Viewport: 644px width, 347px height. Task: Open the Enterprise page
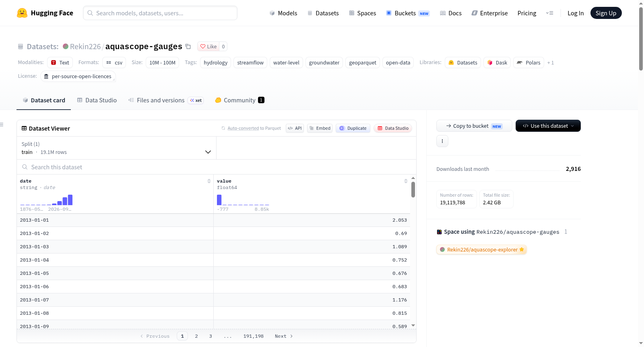coord(489,13)
